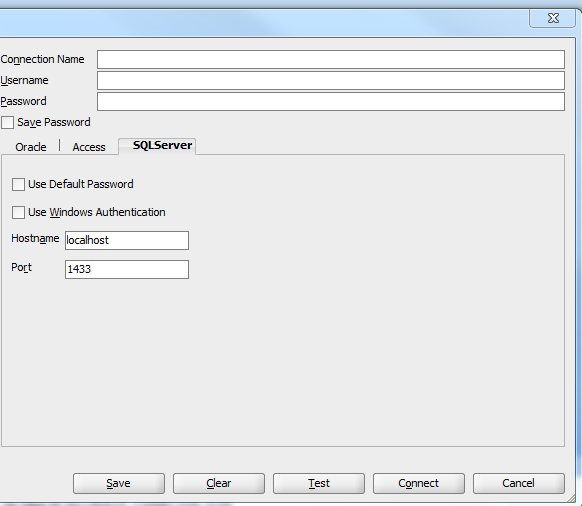582x506 pixels.
Task: Clear the form with Clear button
Action: 219,483
